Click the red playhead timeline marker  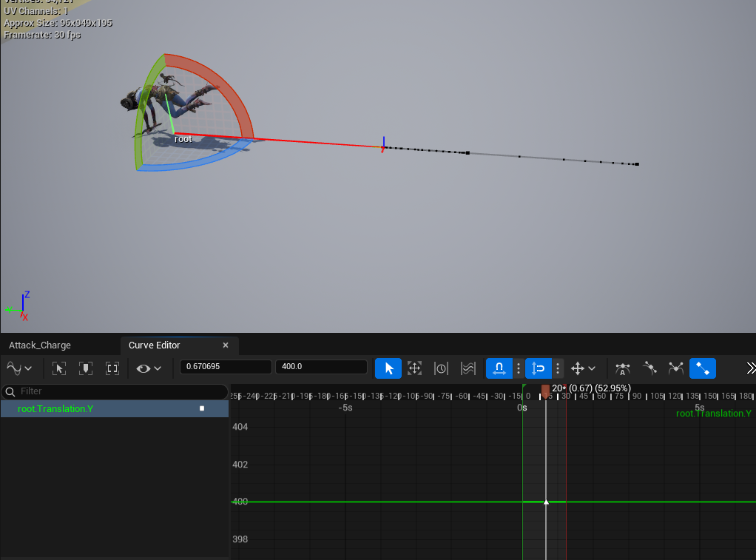tap(545, 391)
